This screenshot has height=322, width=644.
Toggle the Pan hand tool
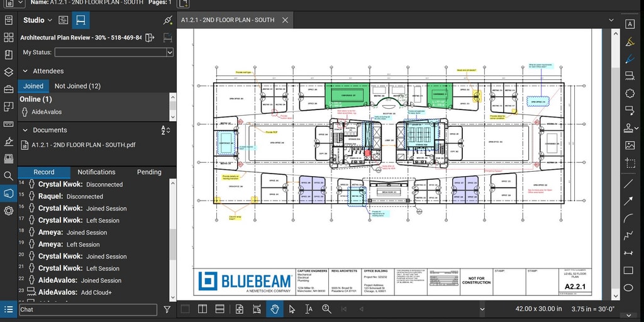coord(274,309)
